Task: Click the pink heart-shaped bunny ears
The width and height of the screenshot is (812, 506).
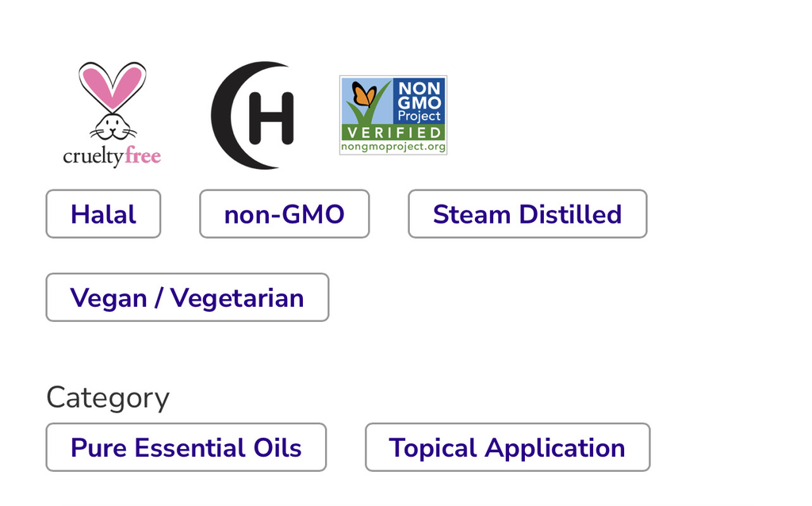Action: [113, 86]
